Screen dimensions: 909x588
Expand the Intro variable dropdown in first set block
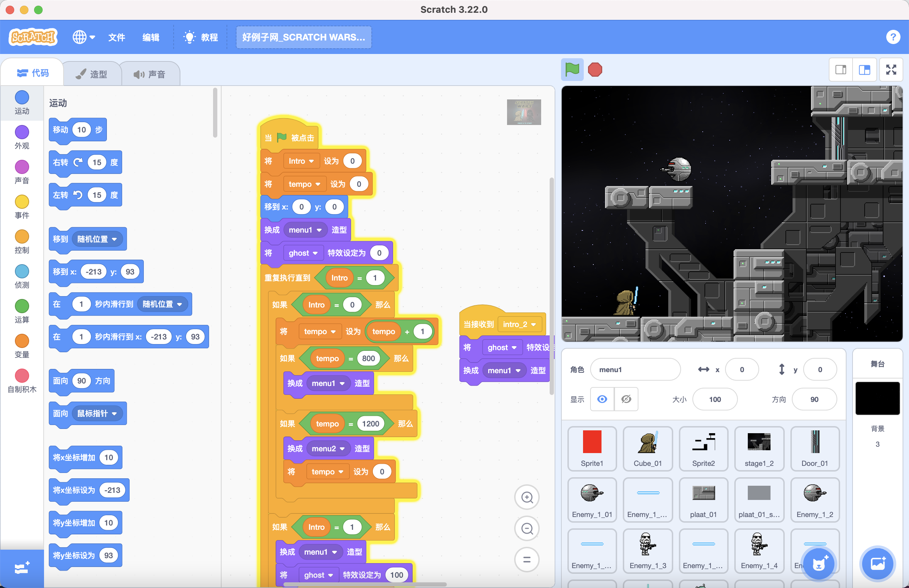(x=301, y=161)
